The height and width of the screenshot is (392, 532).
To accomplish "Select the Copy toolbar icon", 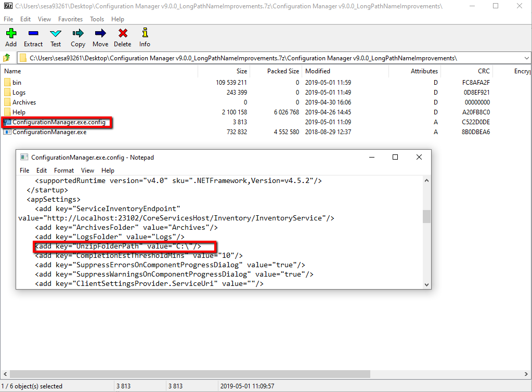I will click(77, 33).
